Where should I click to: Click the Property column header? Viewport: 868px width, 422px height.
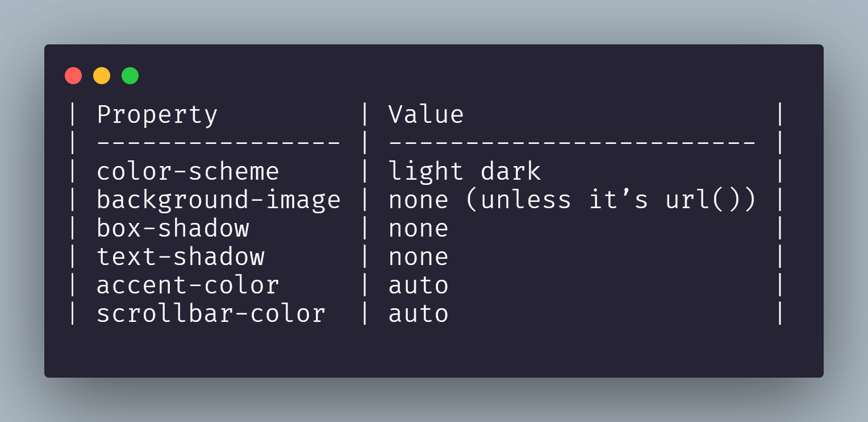pyautogui.click(x=157, y=114)
